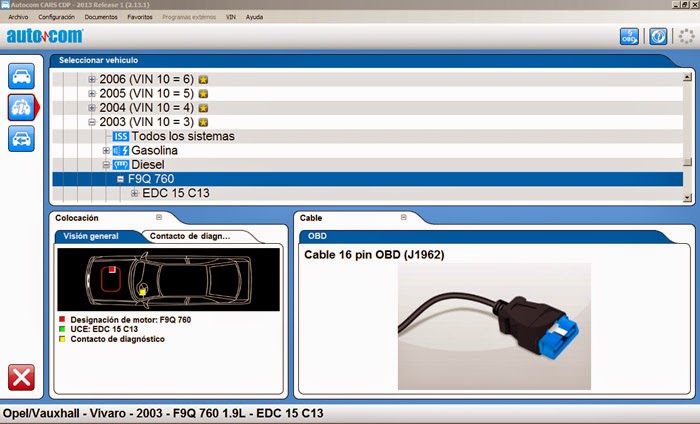Screen dimensions: 700x424
Task: Toggle the favorite star for 2006
Action: 203,79
